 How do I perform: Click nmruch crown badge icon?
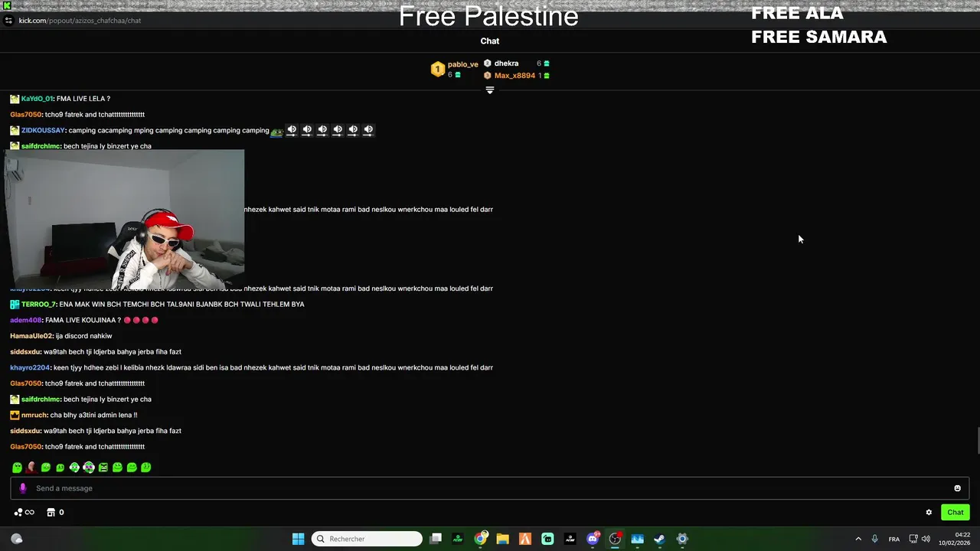coord(15,416)
